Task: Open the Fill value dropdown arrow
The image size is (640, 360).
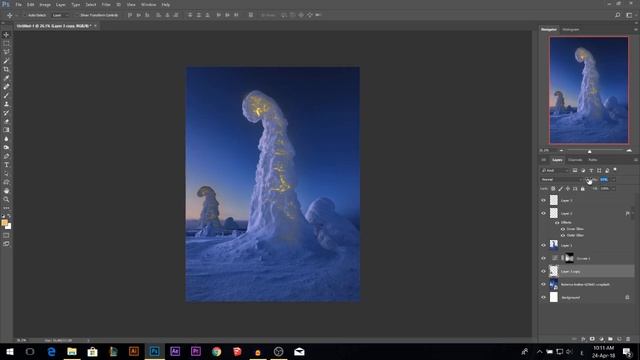Action: coord(613,189)
